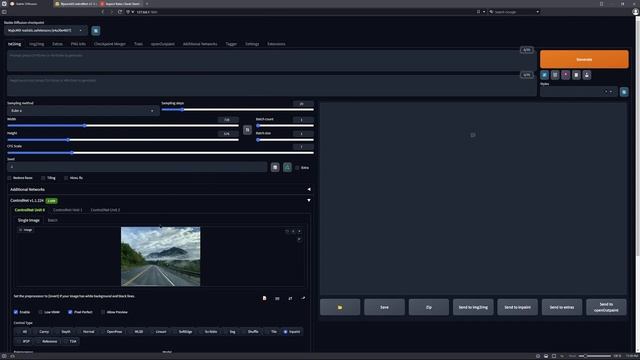
Task: Click the swap width and height button
Action: click(247, 130)
